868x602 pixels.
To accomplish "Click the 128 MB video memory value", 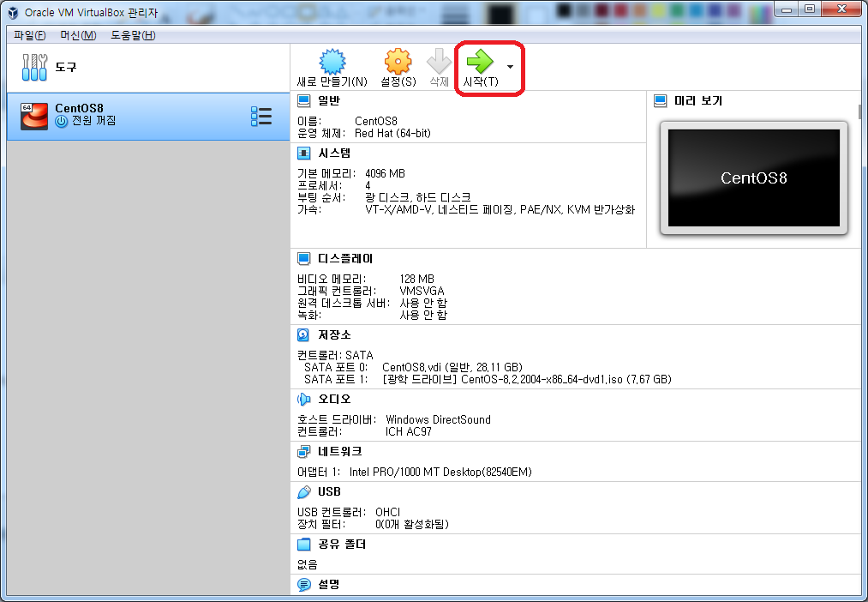I will point(416,279).
